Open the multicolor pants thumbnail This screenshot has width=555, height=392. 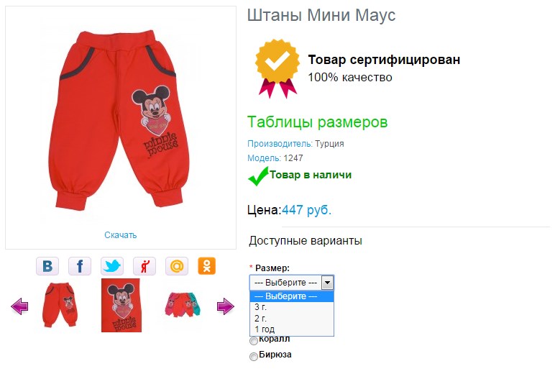(x=183, y=304)
